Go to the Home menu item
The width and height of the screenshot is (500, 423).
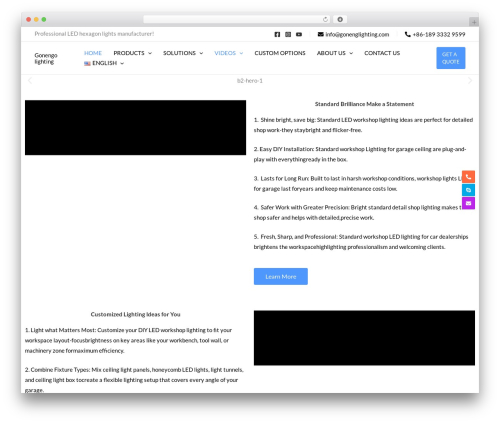(x=93, y=53)
